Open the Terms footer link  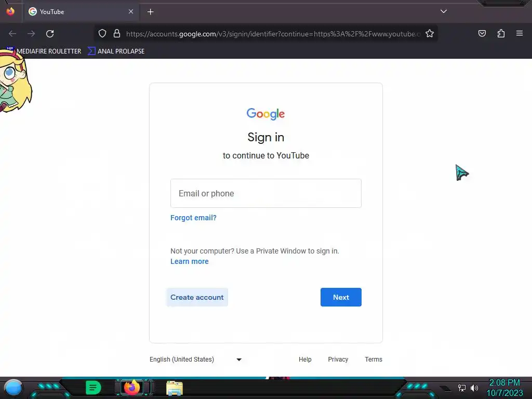pyautogui.click(x=373, y=360)
